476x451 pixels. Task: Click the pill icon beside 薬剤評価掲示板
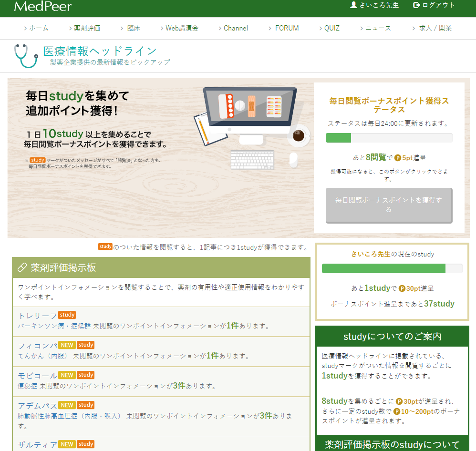[x=22, y=267]
